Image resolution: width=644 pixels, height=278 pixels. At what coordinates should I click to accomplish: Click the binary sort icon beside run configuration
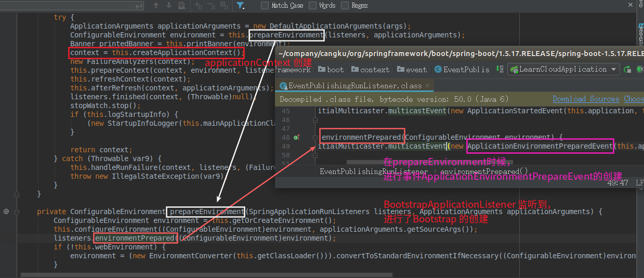point(500,69)
